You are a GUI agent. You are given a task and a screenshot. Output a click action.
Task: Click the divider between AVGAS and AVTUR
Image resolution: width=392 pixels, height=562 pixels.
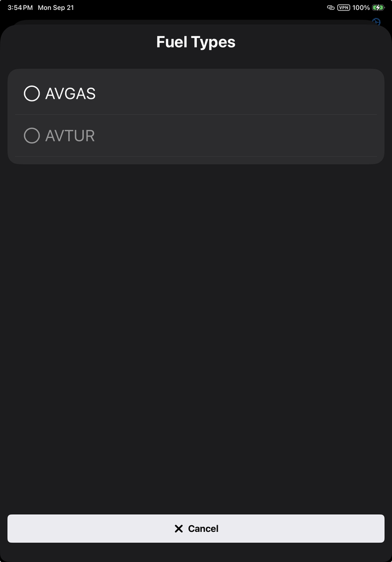(196, 115)
